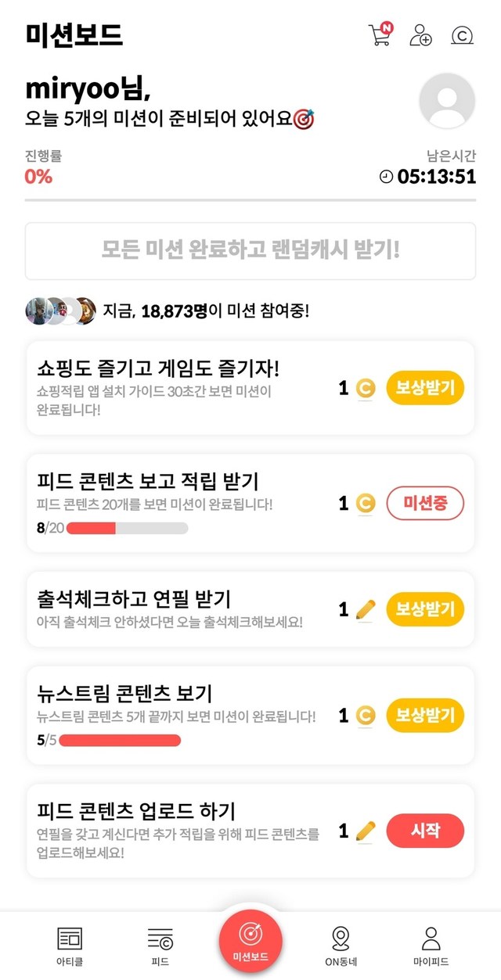Open the shopping cart icon
Screen dimensions: 501x980
[380, 35]
